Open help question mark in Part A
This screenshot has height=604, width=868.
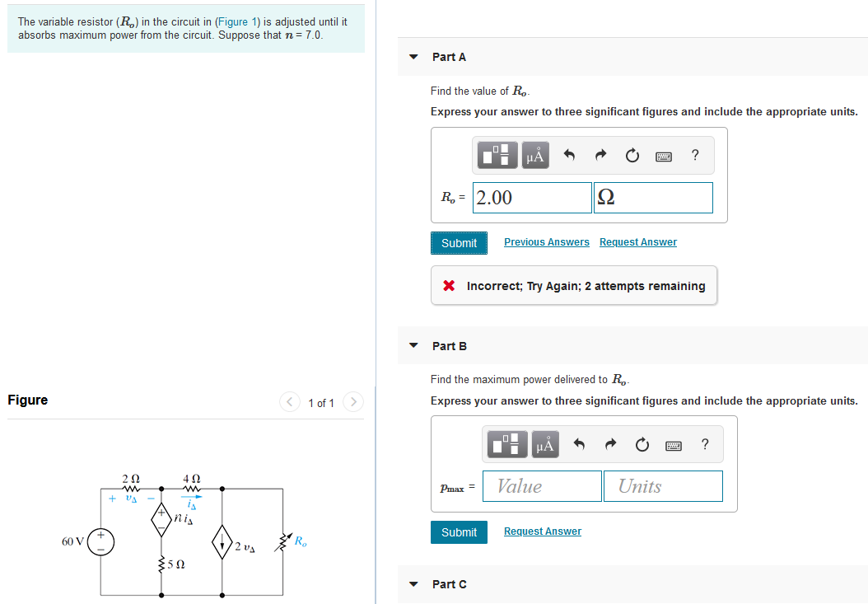696,154
